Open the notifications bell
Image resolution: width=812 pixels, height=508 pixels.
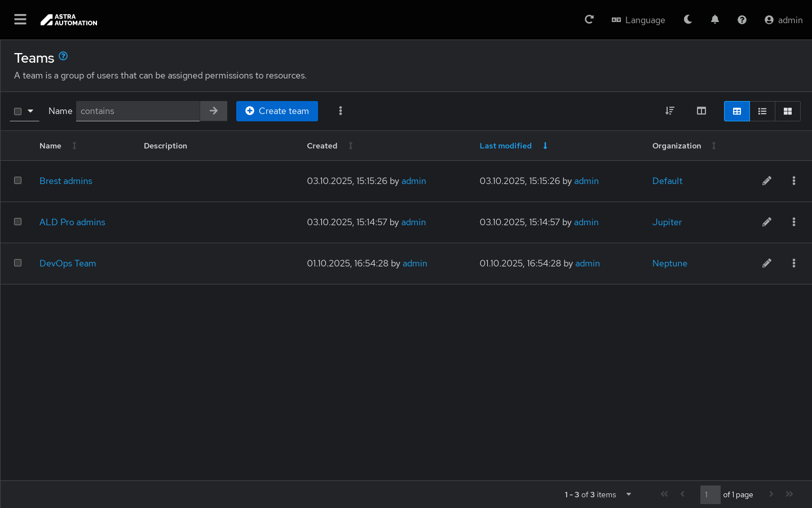pyautogui.click(x=715, y=20)
